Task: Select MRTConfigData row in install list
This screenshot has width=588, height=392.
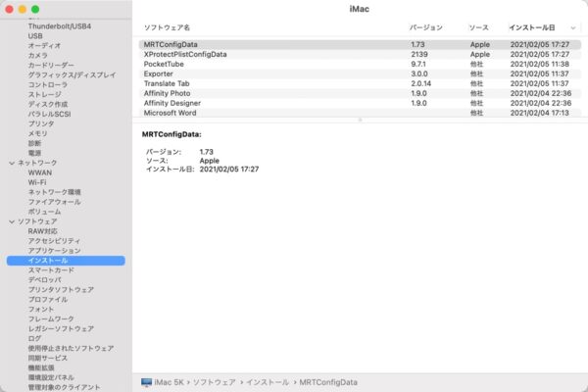Action: [360, 44]
